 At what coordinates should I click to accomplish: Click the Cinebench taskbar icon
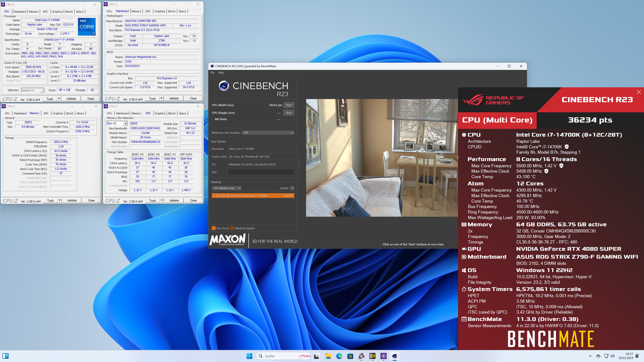click(394, 356)
